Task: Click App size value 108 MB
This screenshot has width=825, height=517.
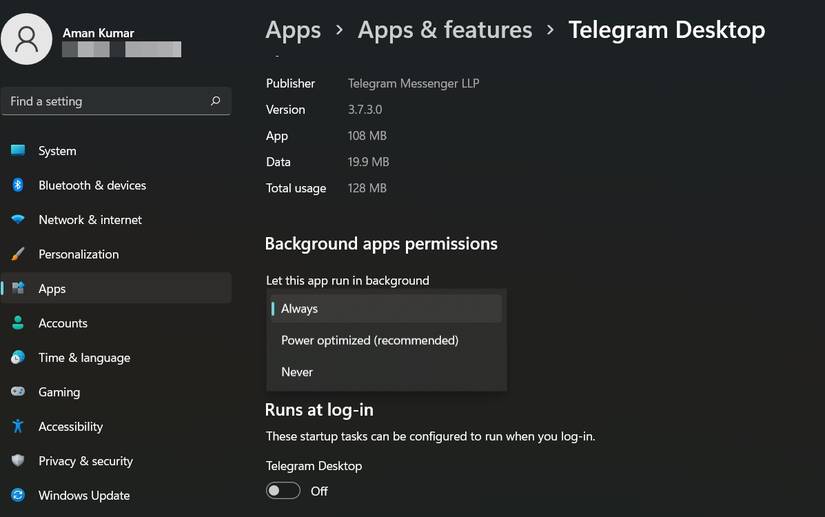Action: [x=367, y=136]
